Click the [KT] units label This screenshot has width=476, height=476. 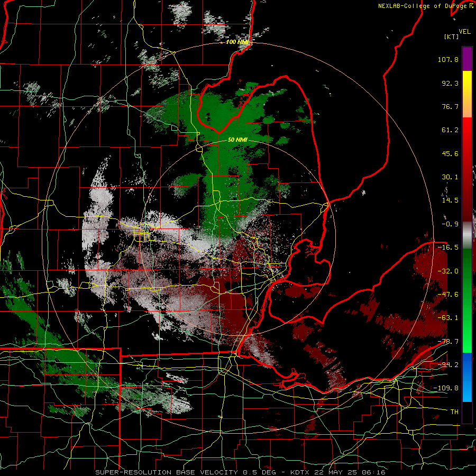[x=451, y=36]
